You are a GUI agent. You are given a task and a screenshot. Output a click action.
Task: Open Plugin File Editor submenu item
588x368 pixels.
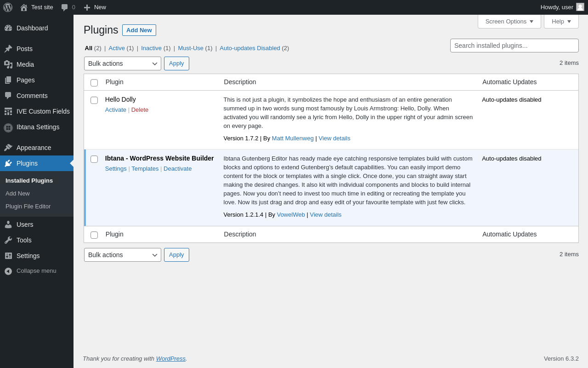tap(28, 207)
